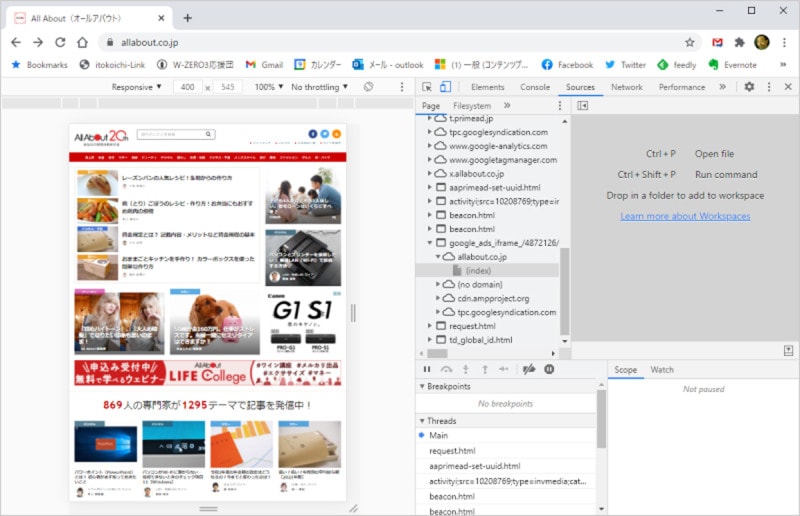Viewport: 800px width, 516px height.
Task: Reload the page with refresh icon
Action: (x=60, y=42)
